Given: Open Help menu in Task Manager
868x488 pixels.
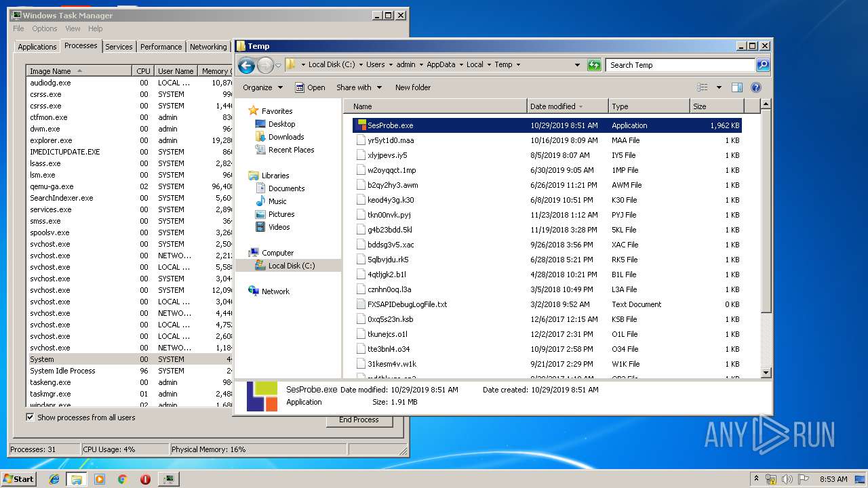Looking at the screenshot, I should [96, 28].
